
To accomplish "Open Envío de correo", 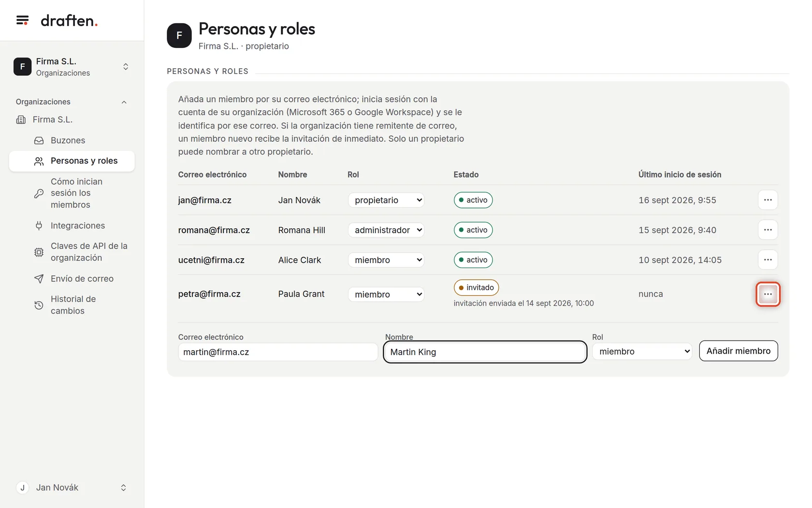I will [72, 279].
